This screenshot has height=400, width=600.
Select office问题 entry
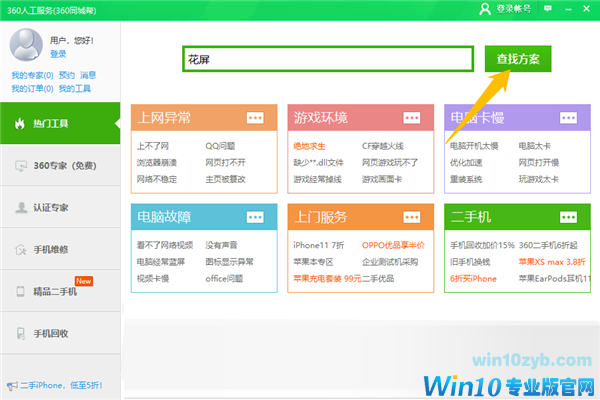coord(224,279)
